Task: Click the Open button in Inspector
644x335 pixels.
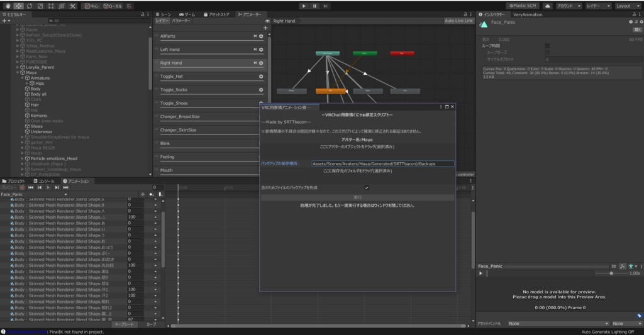Action: point(637,30)
